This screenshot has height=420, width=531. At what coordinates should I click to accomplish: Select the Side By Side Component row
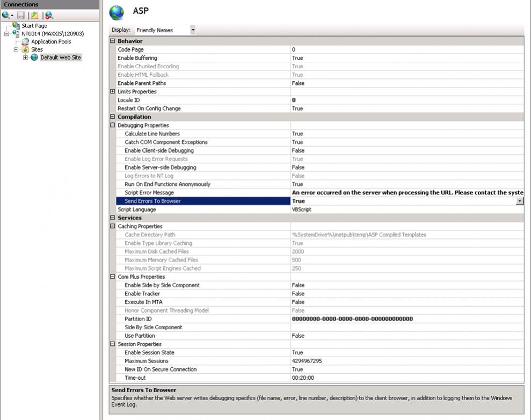[319, 327]
